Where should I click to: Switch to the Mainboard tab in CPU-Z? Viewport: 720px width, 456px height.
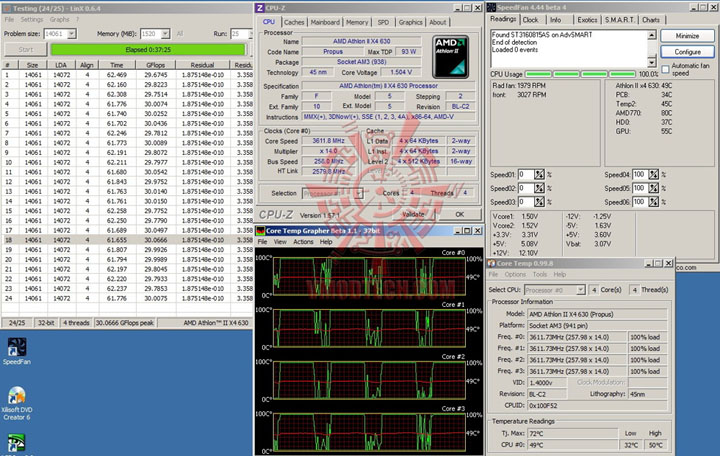(325, 22)
